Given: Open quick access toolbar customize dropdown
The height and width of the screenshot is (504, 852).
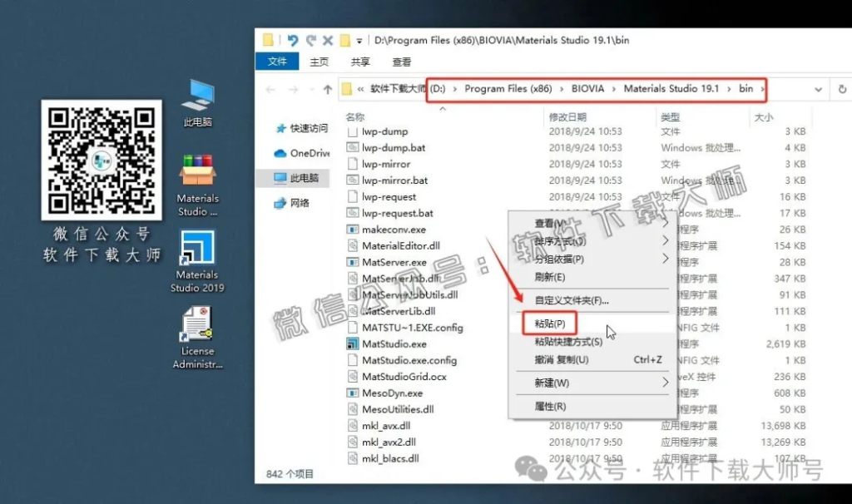Looking at the screenshot, I should click(x=359, y=40).
